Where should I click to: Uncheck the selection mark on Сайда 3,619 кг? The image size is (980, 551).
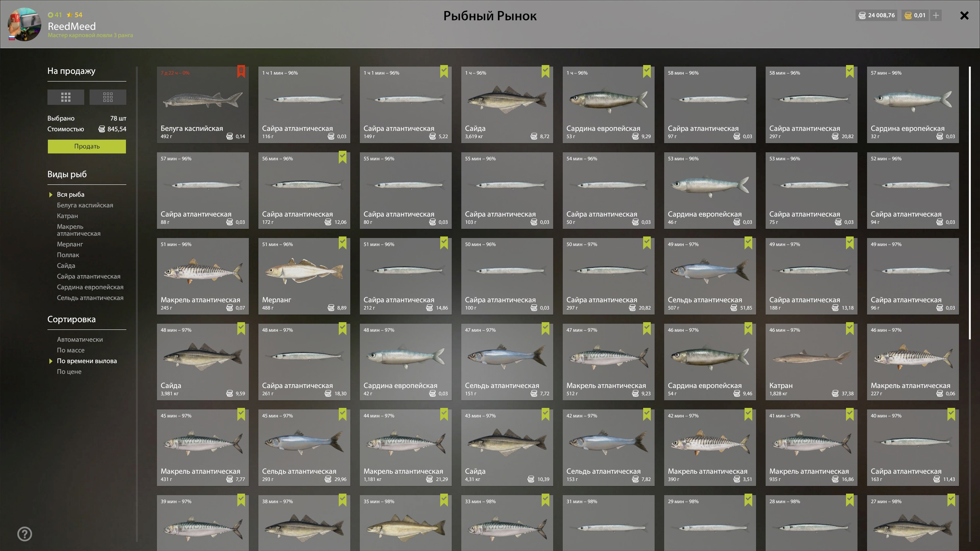click(546, 71)
